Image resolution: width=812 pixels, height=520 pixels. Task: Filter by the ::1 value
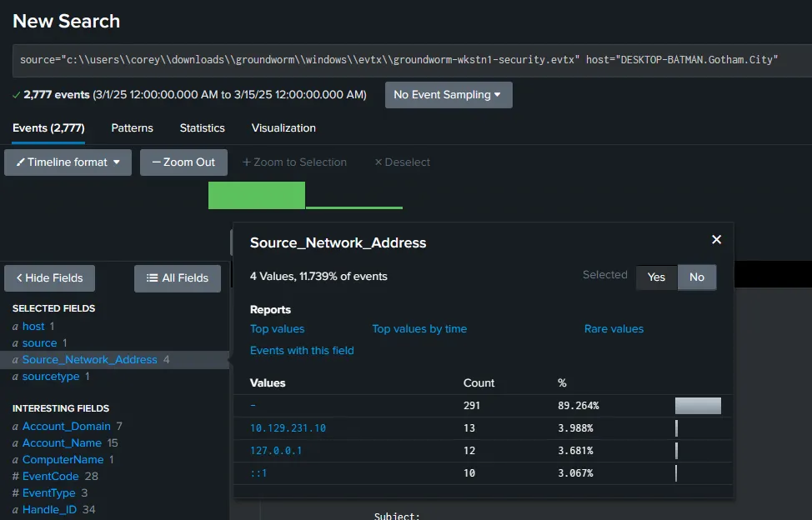click(258, 472)
